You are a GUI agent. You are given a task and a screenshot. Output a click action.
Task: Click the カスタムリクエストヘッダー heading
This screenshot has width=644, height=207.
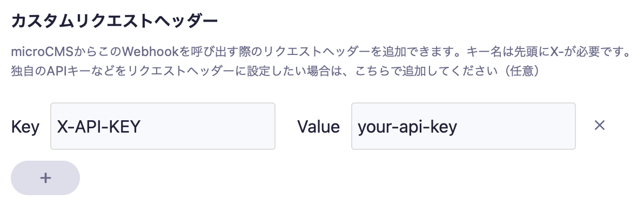click(x=114, y=22)
